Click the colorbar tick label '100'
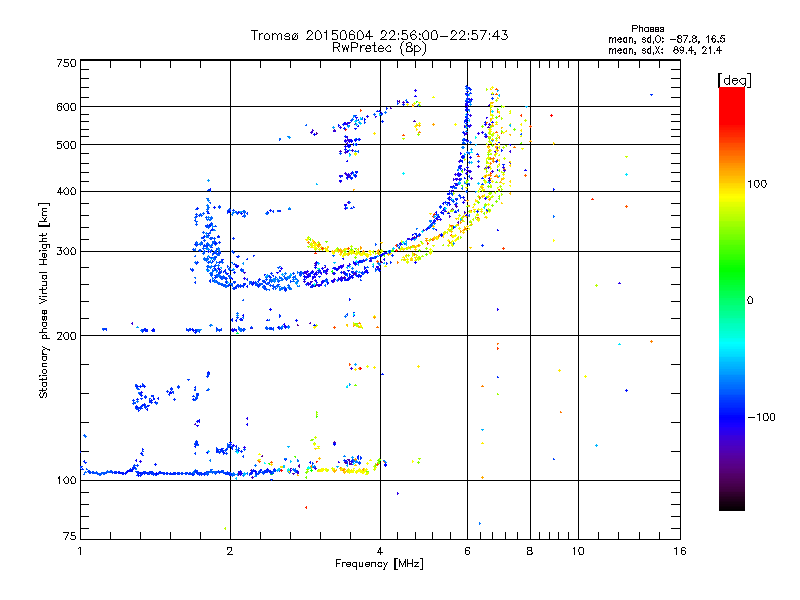This screenshot has height=600, width=800. pyautogui.click(x=757, y=184)
